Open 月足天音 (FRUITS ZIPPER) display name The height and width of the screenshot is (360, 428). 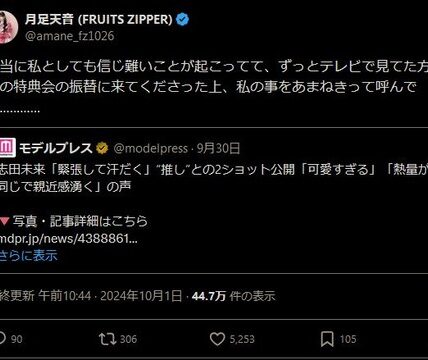pyautogui.click(x=99, y=20)
